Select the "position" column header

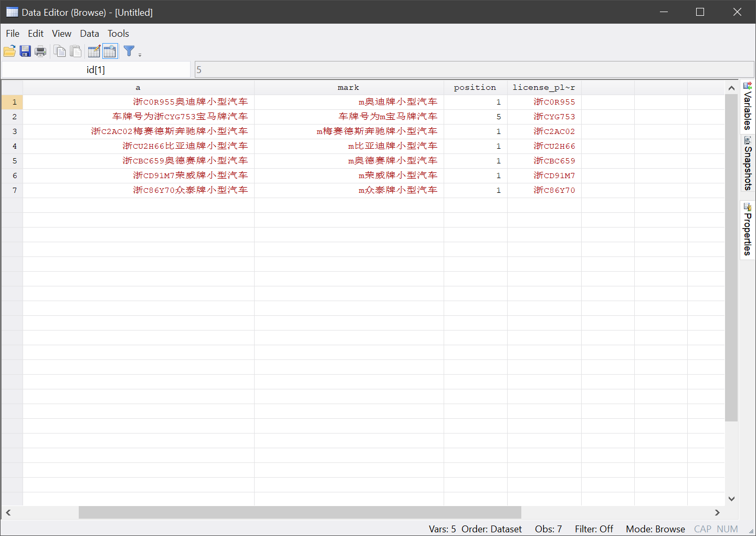click(x=476, y=87)
